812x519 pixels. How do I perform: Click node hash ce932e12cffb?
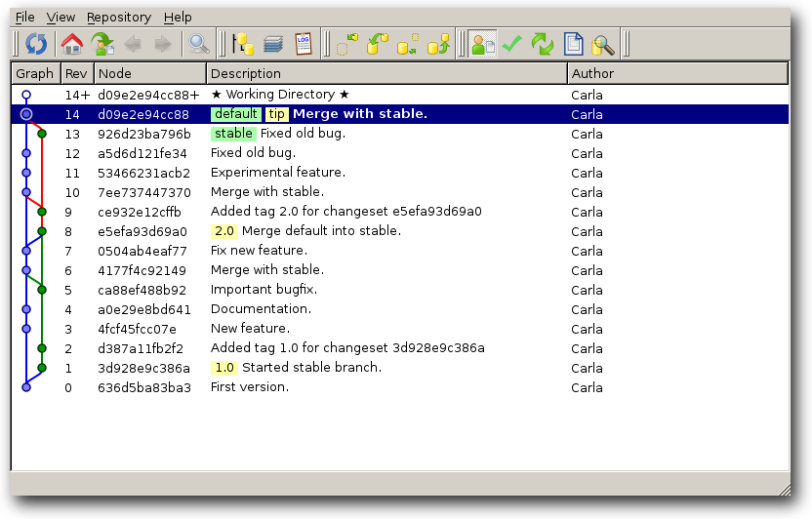[x=140, y=212]
